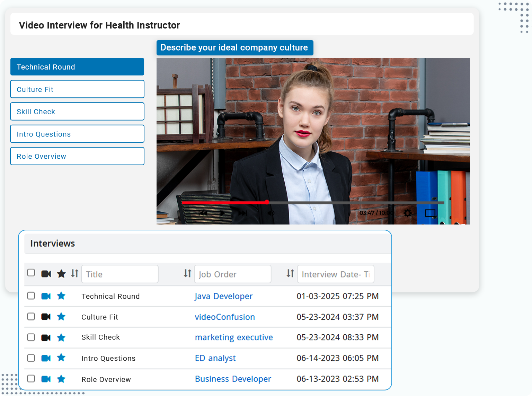Sort interviews by Interview Date column

pyautogui.click(x=290, y=273)
